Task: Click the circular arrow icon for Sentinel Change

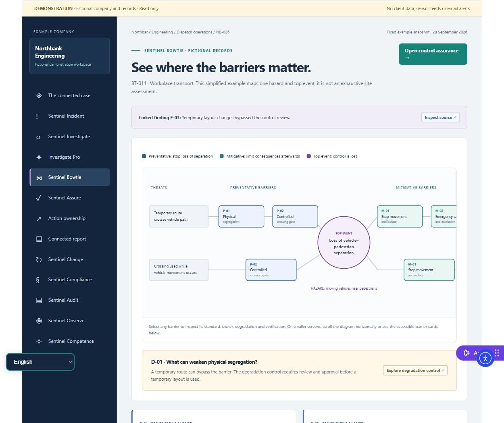Action: 39,260
